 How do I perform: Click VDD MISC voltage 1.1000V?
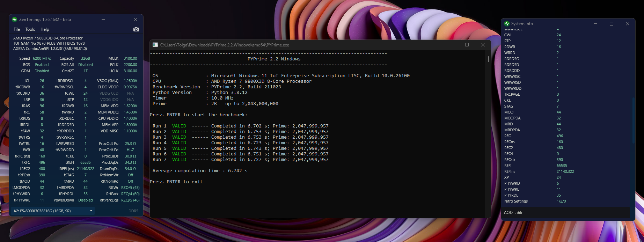[x=130, y=131]
